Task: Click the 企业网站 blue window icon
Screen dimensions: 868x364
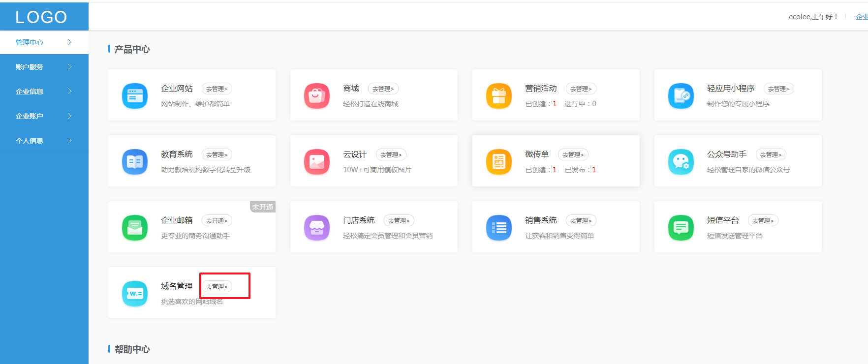Action: coord(135,96)
